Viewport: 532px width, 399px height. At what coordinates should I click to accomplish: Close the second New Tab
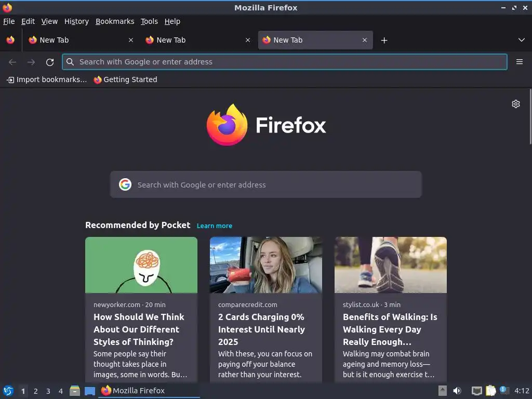[x=248, y=40]
